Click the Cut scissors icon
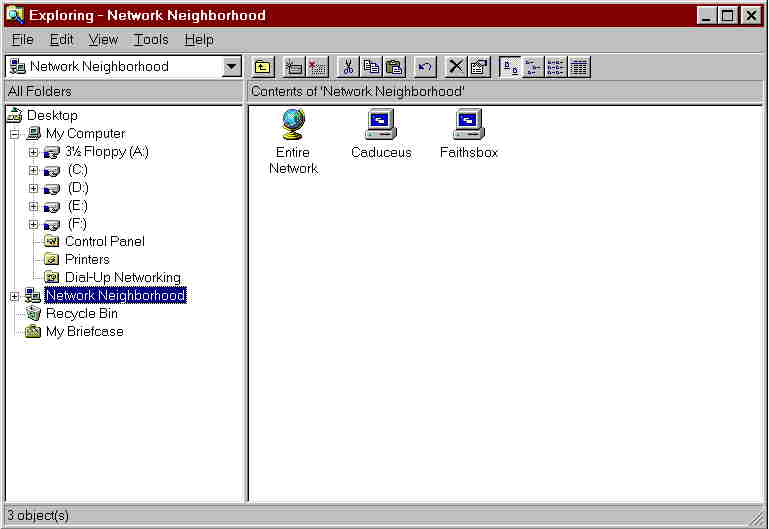Image resolution: width=769 pixels, height=529 pixels. (349, 67)
